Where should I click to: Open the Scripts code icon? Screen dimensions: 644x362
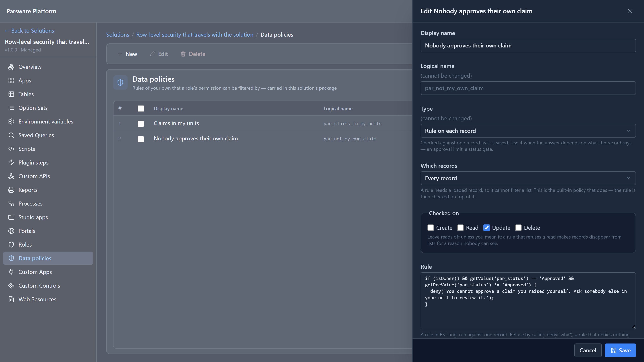11,149
